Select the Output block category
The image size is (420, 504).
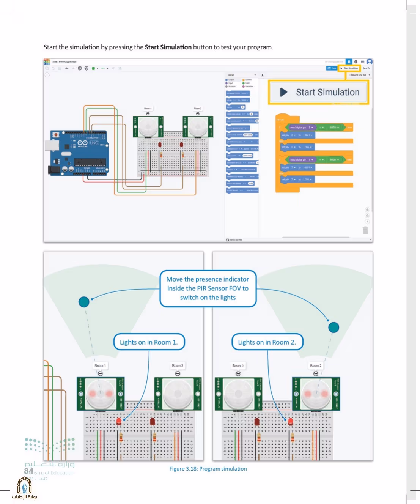coord(230,80)
